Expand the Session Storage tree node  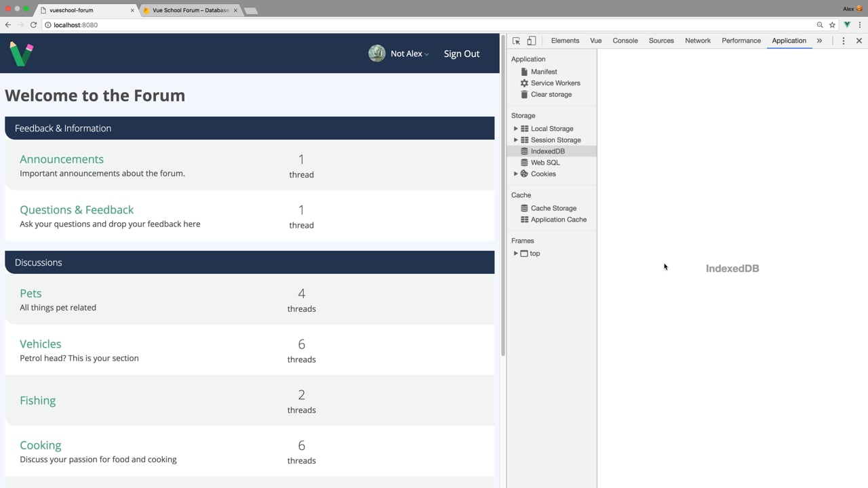click(515, 140)
